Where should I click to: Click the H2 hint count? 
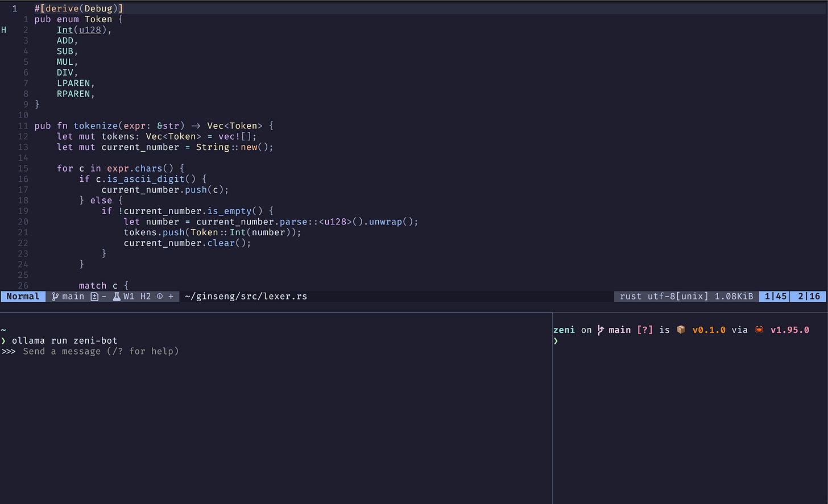point(146,297)
